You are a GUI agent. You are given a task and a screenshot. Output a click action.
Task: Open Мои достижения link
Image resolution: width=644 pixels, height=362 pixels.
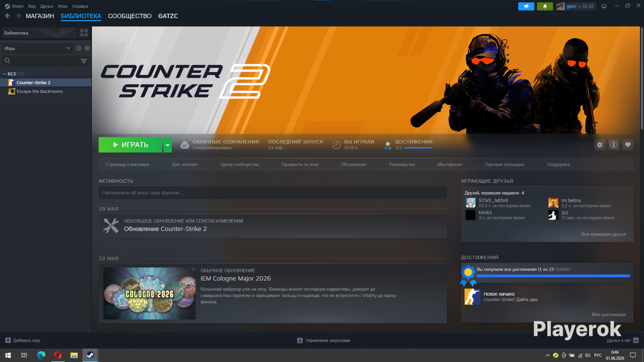tap(609, 315)
